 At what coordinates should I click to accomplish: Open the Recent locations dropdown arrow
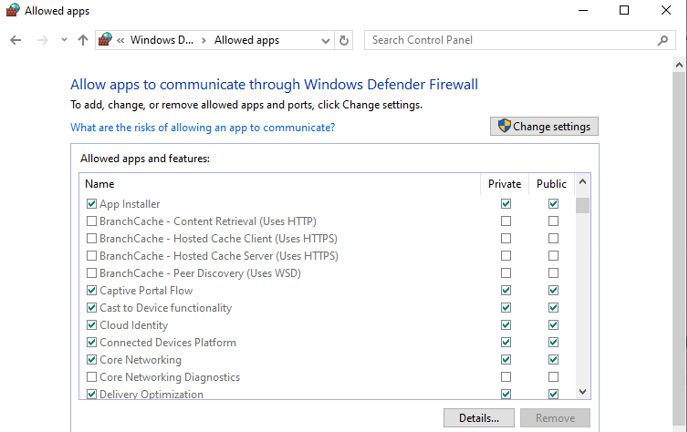(x=62, y=41)
